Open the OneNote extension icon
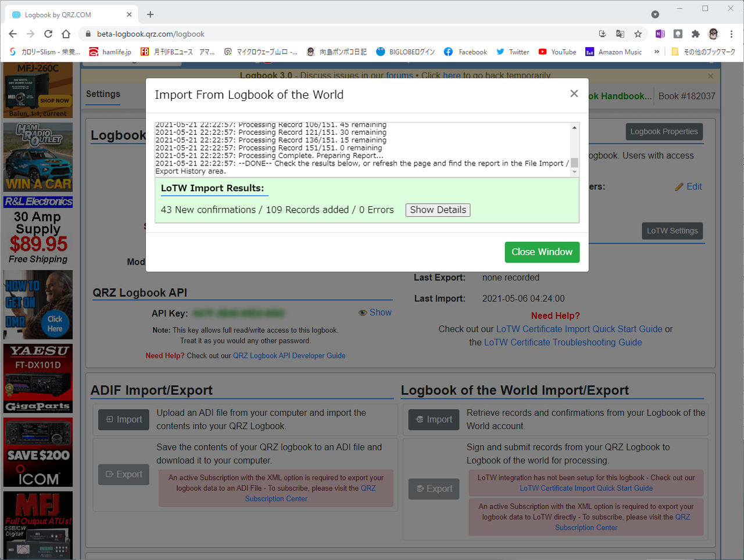This screenshot has width=744, height=560. coord(660,34)
